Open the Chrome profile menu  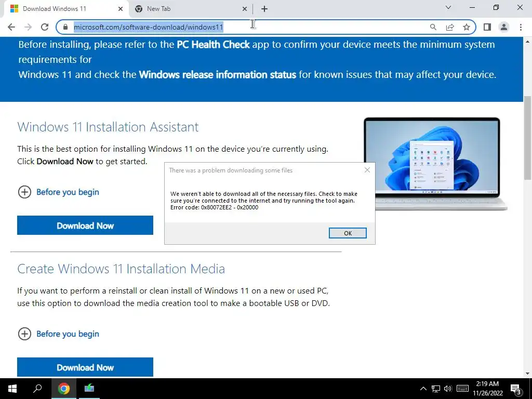tap(504, 27)
